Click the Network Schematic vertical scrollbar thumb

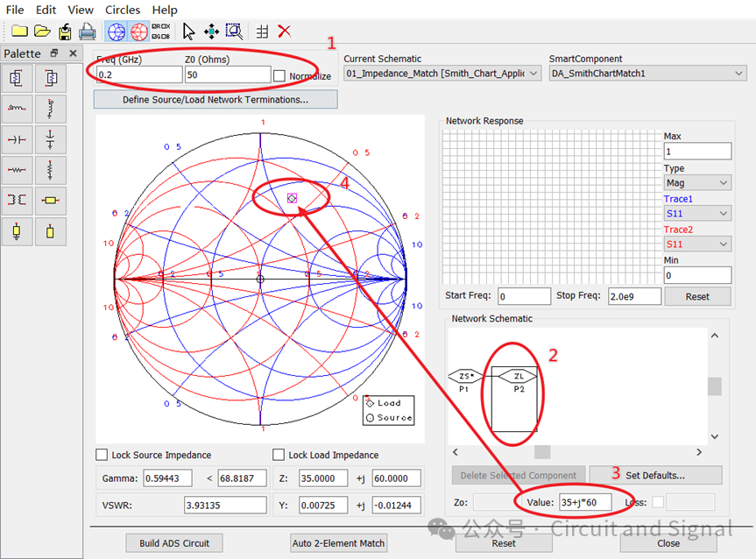point(715,386)
